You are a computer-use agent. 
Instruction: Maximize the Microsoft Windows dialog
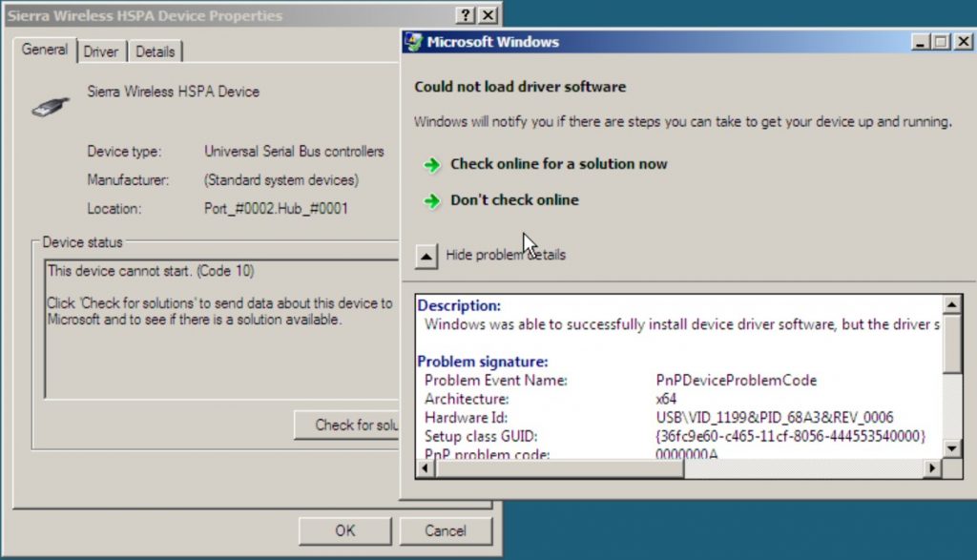[x=941, y=42]
